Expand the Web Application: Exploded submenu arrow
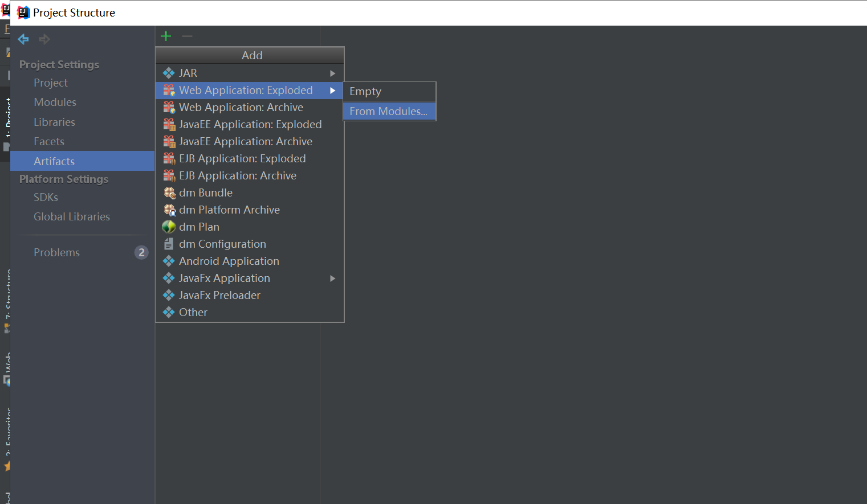The image size is (867, 504). tap(333, 91)
